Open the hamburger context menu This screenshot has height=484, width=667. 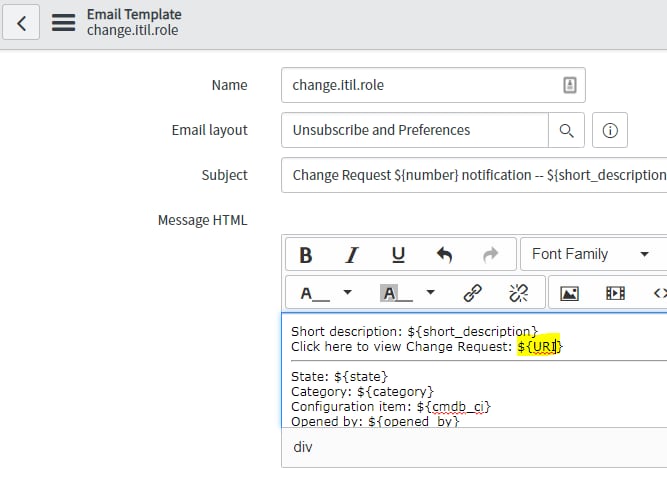[63, 23]
